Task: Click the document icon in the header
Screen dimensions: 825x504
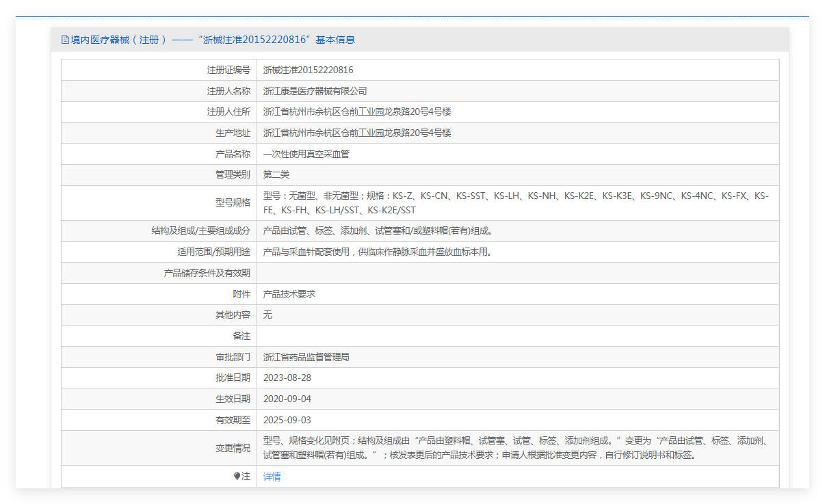Action: tap(65, 40)
